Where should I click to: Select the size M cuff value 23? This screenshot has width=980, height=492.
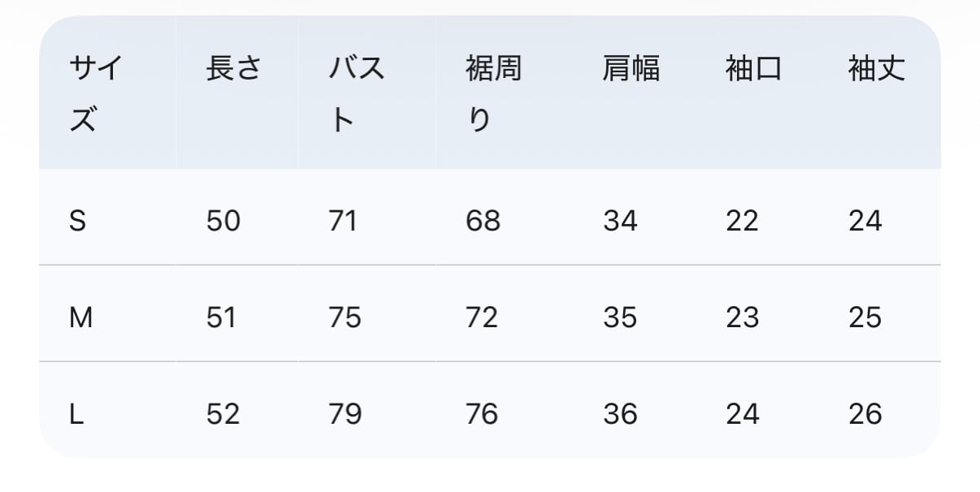pyautogui.click(x=742, y=317)
